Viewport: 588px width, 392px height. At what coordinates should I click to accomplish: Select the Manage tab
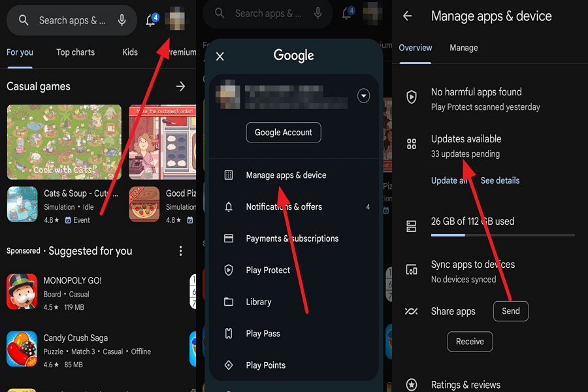[x=463, y=48]
